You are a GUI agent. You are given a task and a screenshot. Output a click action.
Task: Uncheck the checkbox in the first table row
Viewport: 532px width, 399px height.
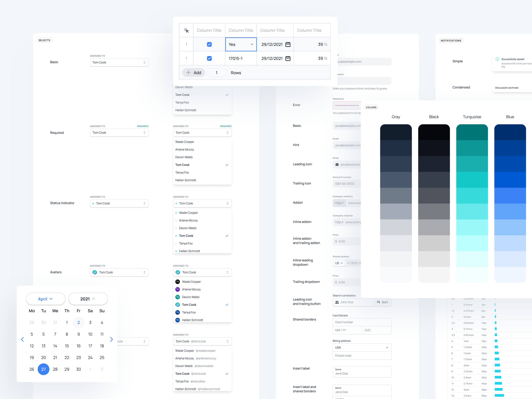click(x=209, y=44)
